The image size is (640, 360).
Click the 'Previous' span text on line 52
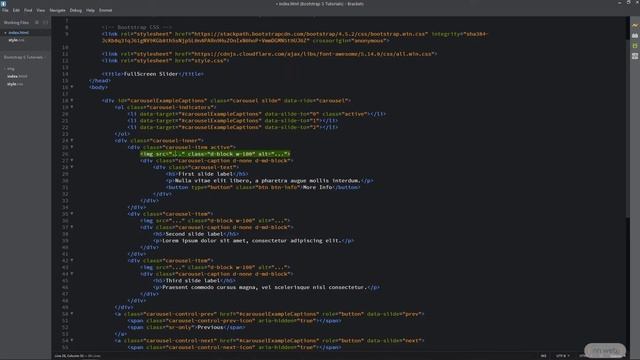[x=210, y=327]
